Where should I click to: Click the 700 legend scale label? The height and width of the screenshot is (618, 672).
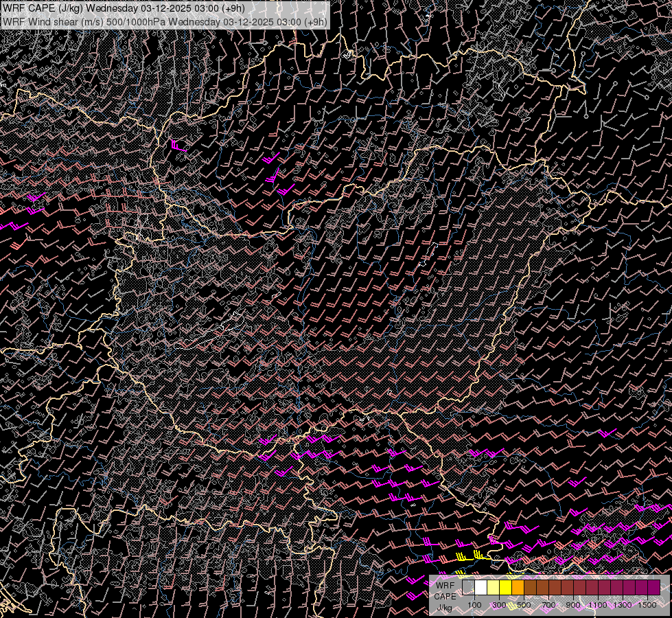pos(548,605)
